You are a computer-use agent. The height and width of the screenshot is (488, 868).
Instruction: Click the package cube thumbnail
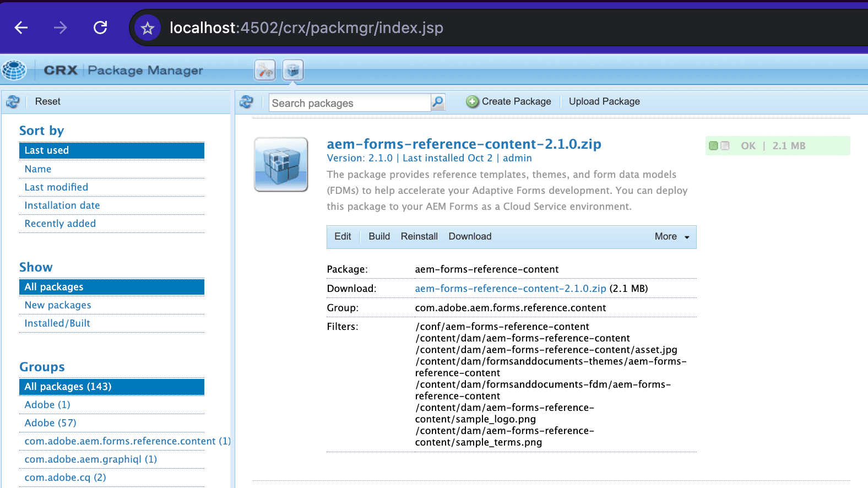point(281,165)
